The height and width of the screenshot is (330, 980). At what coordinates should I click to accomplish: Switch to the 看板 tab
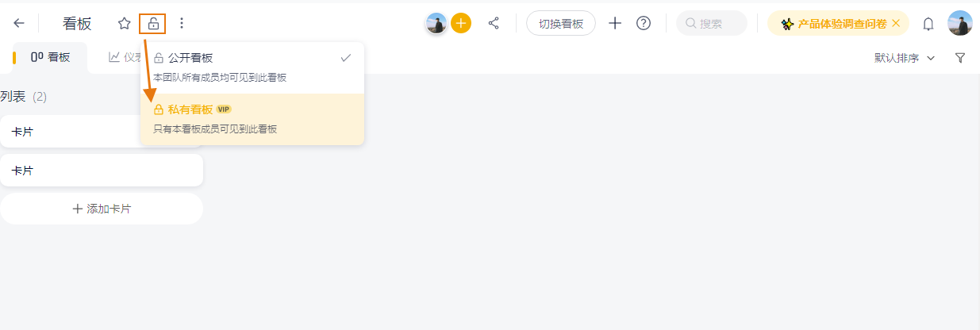pyautogui.click(x=51, y=57)
